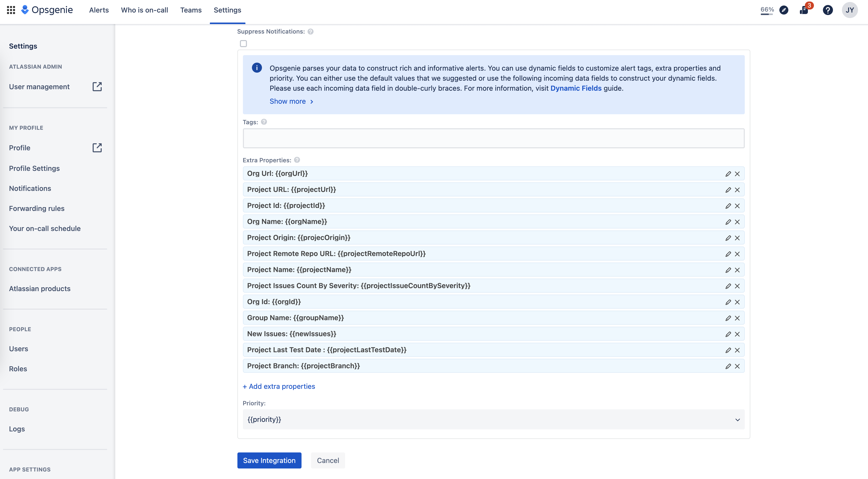Viewport: 868px width, 479px height.
Task: Edit the Project Id extra property
Action: pos(728,206)
